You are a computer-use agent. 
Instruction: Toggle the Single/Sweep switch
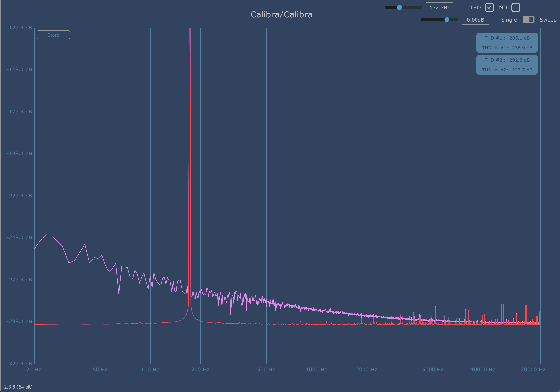click(529, 20)
